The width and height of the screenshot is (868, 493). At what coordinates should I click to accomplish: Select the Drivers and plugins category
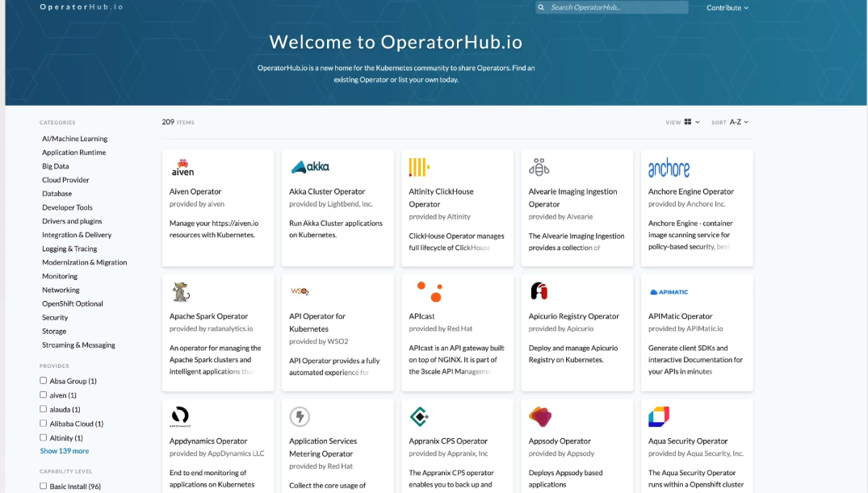72,221
